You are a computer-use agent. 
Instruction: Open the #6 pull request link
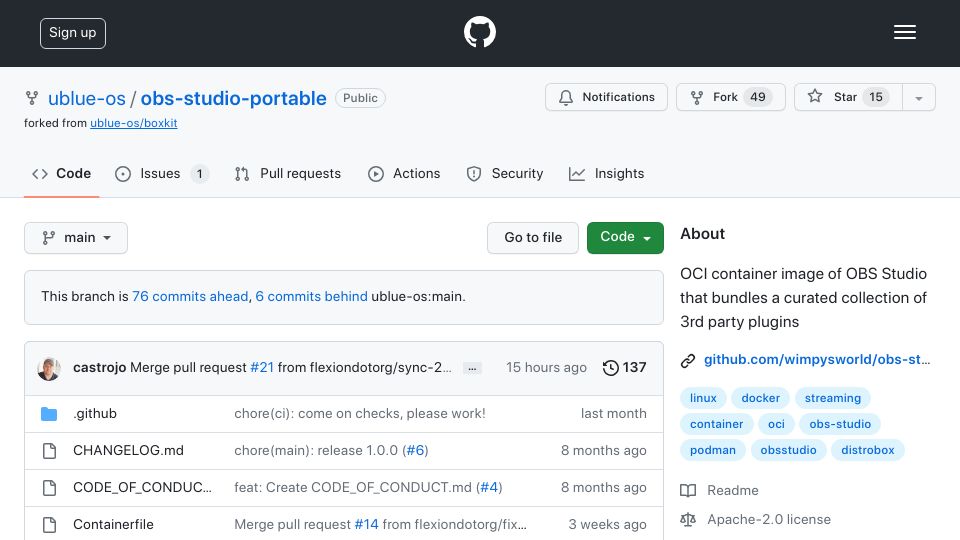[x=415, y=451]
